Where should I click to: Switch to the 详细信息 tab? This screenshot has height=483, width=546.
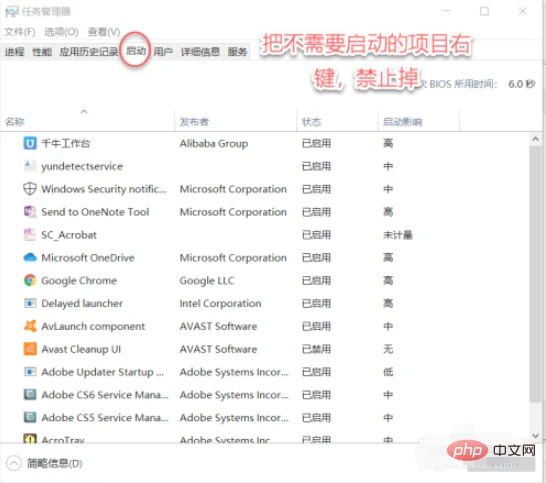click(201, 52)
